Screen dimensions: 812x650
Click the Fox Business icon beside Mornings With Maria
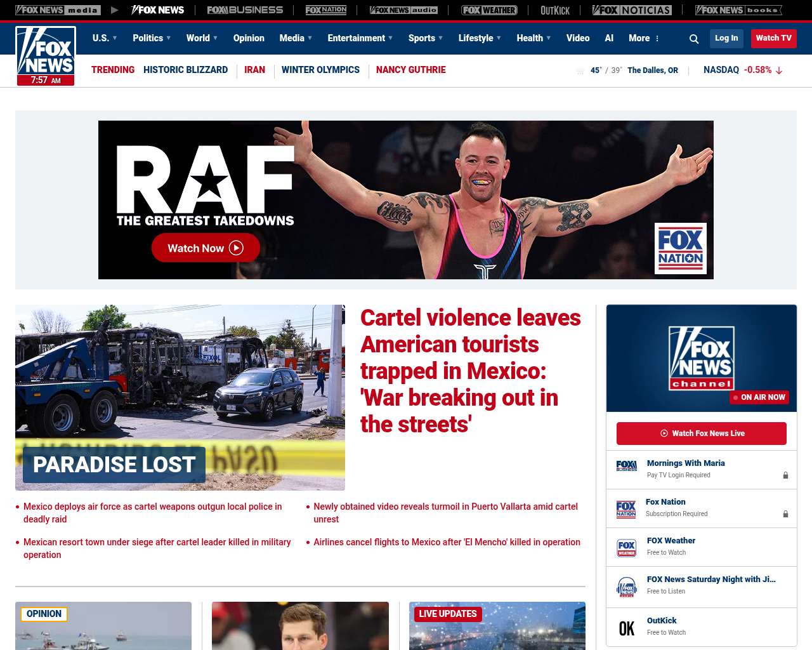coord(626,466)
